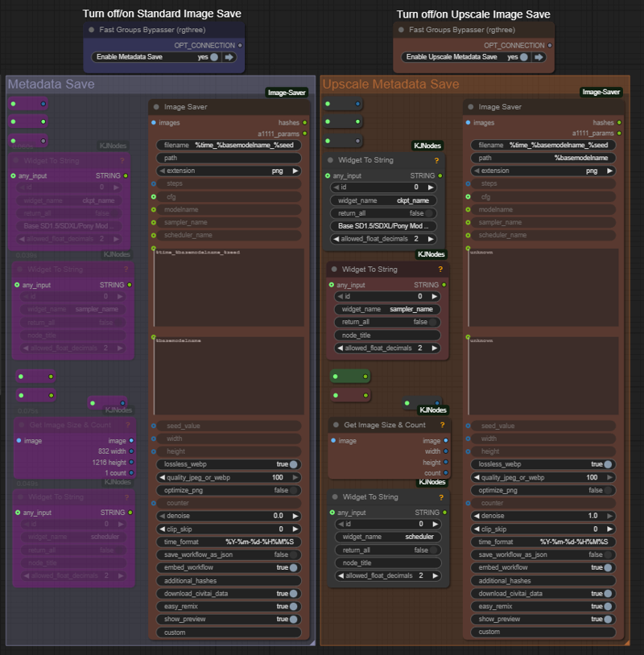Click quality_jpeg_or_webp value in Upscale Image Saver
644x655 pixels.
click(592, 477)
